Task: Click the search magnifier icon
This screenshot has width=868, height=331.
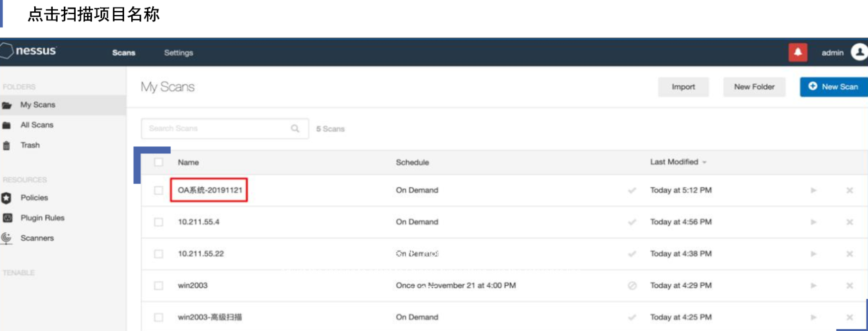Action: pos(295,129)
